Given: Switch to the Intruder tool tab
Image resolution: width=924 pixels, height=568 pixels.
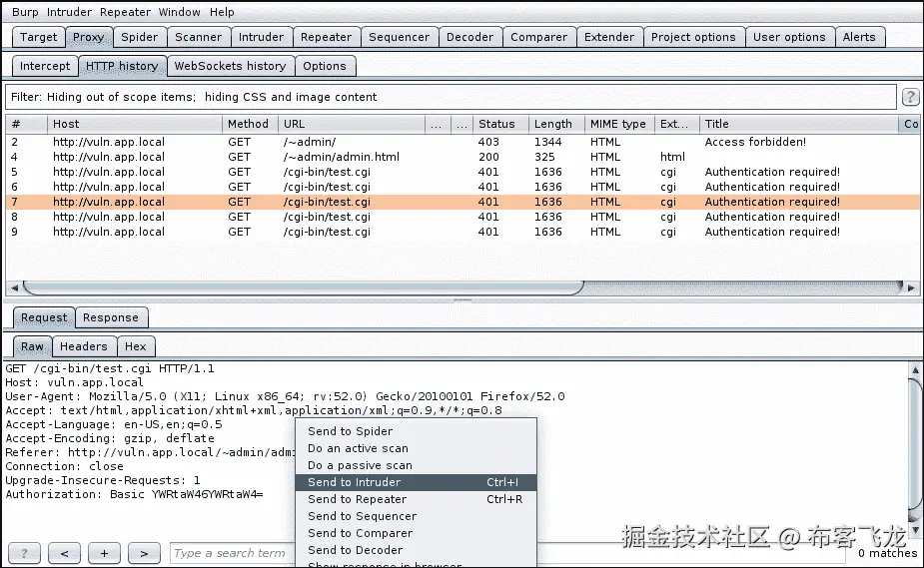Looking at the screenshot, I should (261, 37).
